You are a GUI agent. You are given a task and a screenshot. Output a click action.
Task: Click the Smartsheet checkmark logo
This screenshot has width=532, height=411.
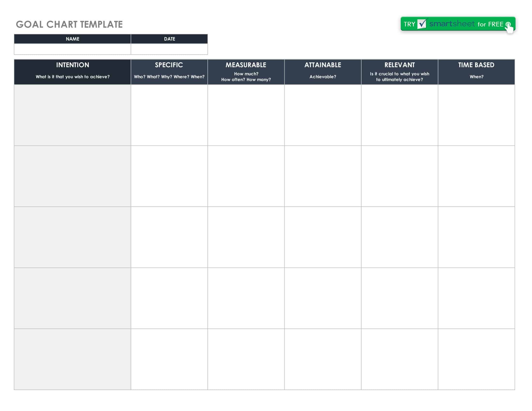point(422,24)
